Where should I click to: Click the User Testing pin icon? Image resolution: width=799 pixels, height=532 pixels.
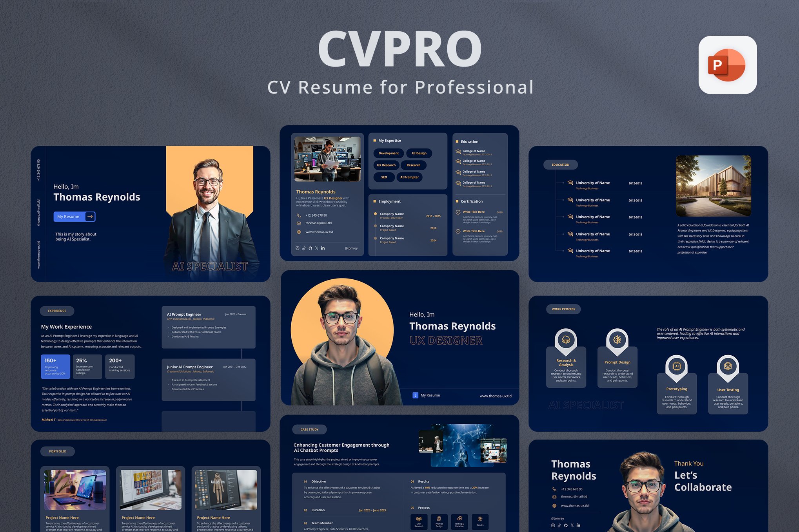tap(728, 367)
